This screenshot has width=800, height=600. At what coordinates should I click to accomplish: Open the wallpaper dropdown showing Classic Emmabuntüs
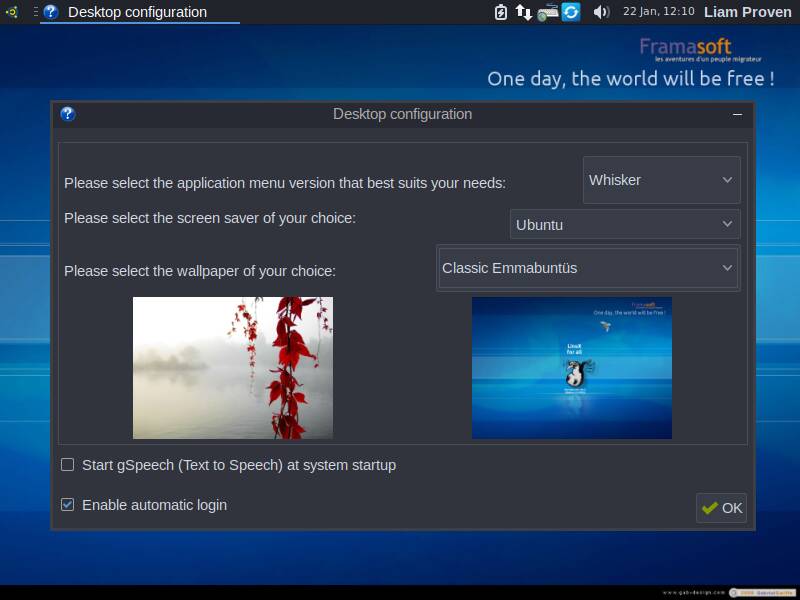pyautogui.click(x=588, y=268)
